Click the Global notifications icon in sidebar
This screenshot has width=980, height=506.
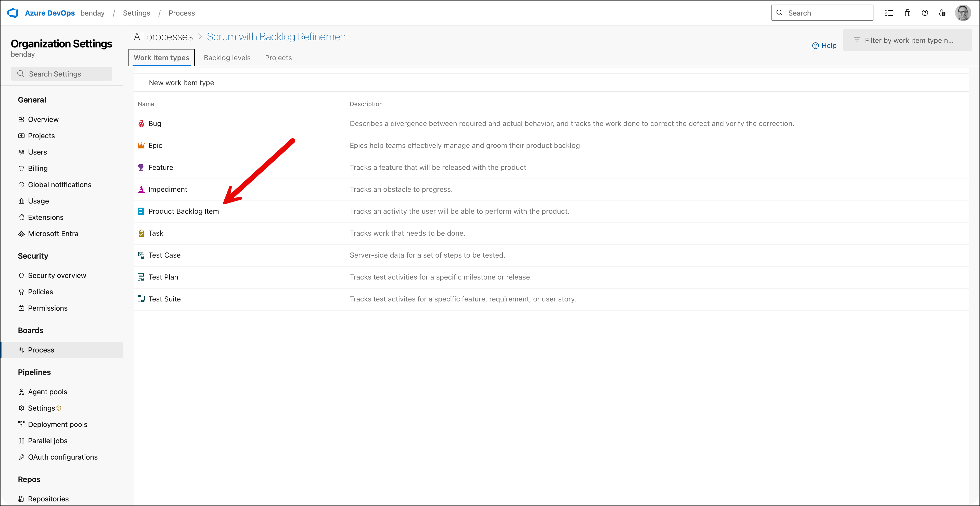click(21, 184)
